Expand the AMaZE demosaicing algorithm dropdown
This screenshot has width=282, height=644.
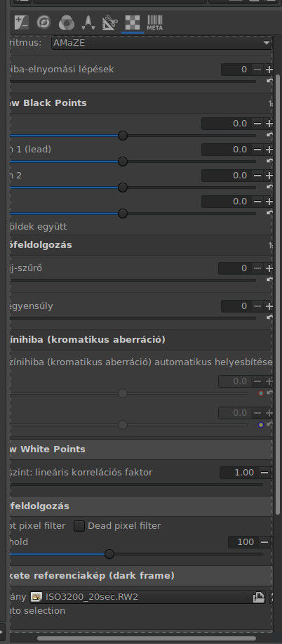(x=162, y=43)
